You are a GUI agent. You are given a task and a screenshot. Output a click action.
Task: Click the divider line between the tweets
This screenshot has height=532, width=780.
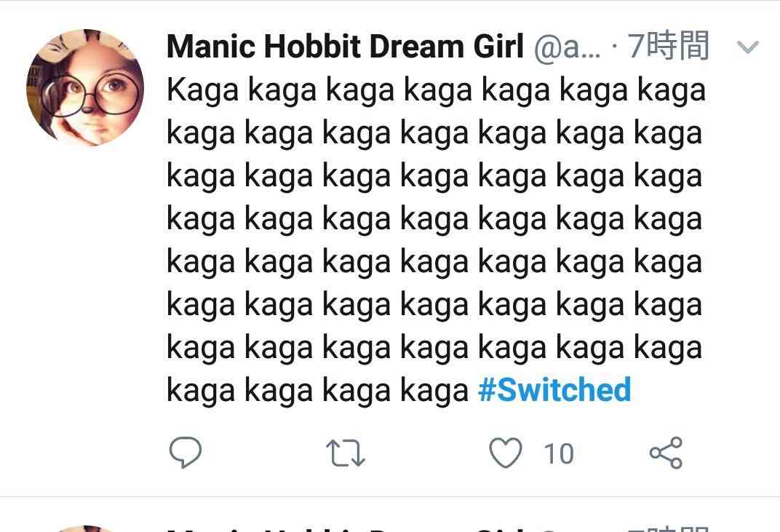[390, 497]
